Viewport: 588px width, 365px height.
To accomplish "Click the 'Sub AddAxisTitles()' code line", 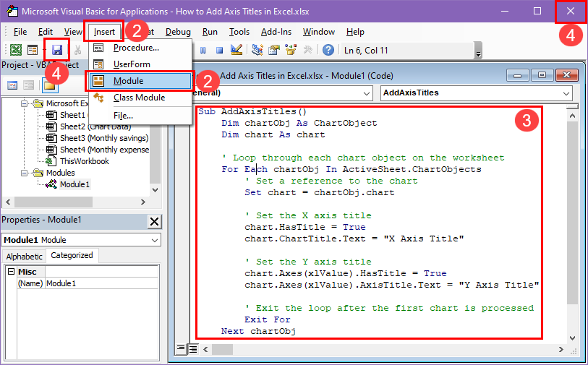I will pos(252,112).
